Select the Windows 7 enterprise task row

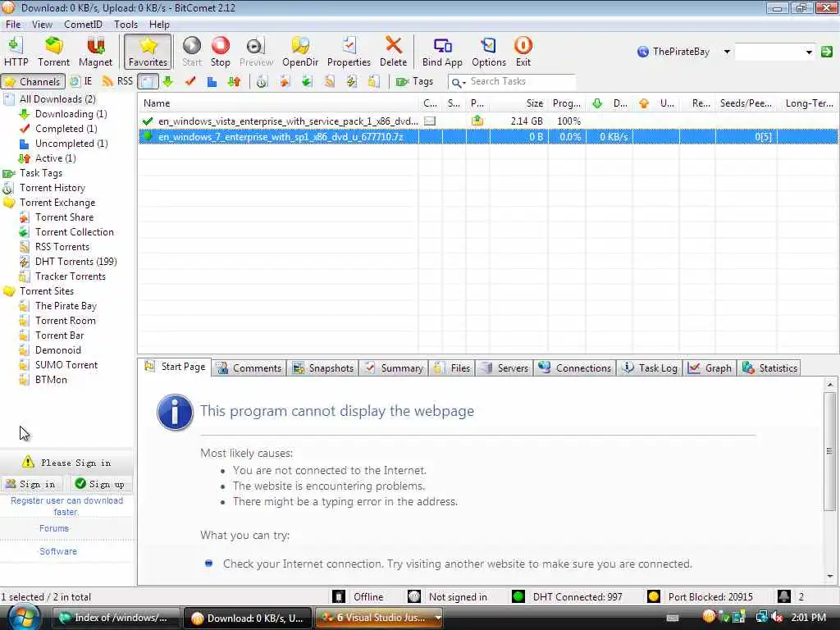487,137
